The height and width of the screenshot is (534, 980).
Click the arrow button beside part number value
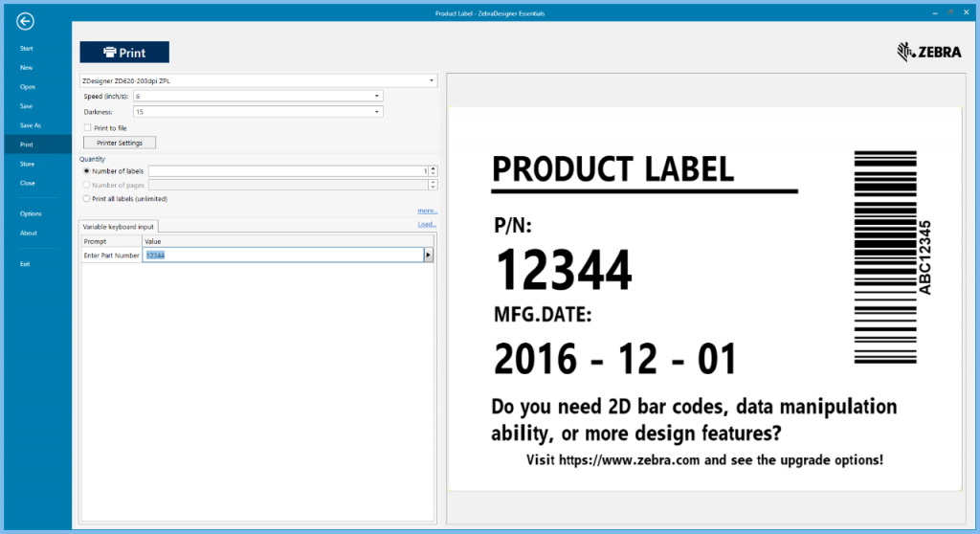pos(429,256)
